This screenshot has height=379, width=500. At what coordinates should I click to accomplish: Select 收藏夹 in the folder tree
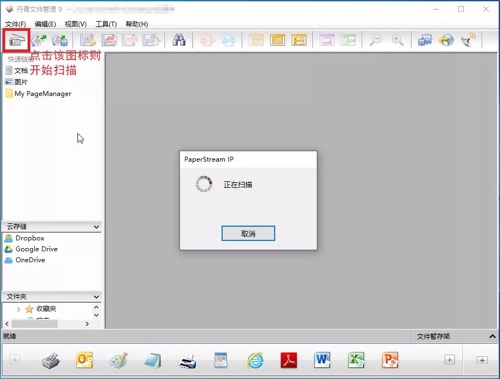[40, 309]
